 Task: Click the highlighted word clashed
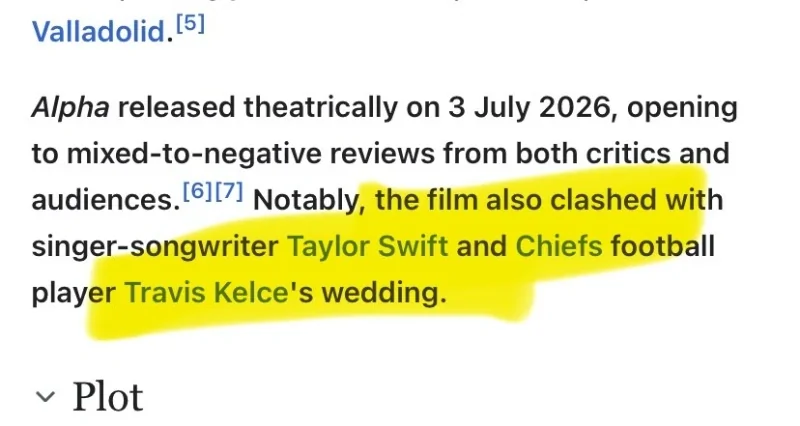coord(603,199)
